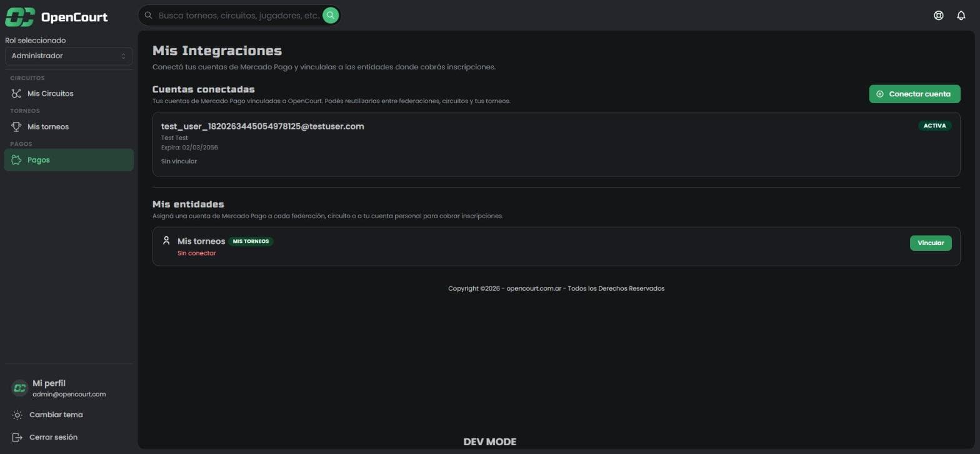Click the DEV MODE label
Viewport: 980px width, 454px height.
click(490, 442)
